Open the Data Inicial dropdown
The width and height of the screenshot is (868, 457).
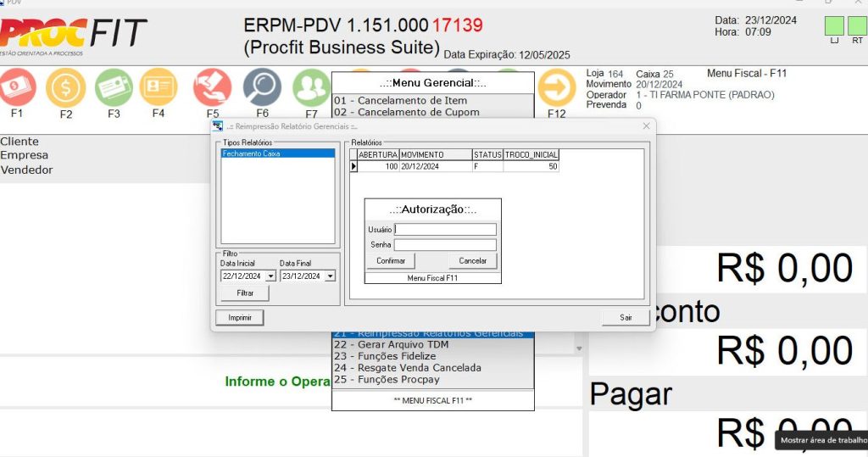click(x=270, y=276)
